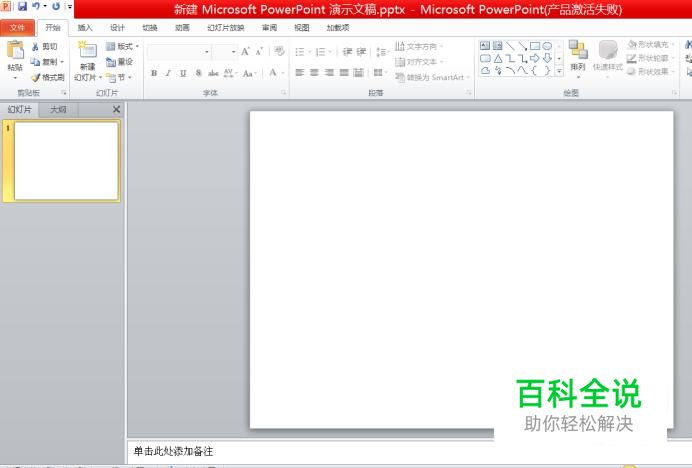
Task: Toggle Italic text formatting
Action: (x=168, y=73)
